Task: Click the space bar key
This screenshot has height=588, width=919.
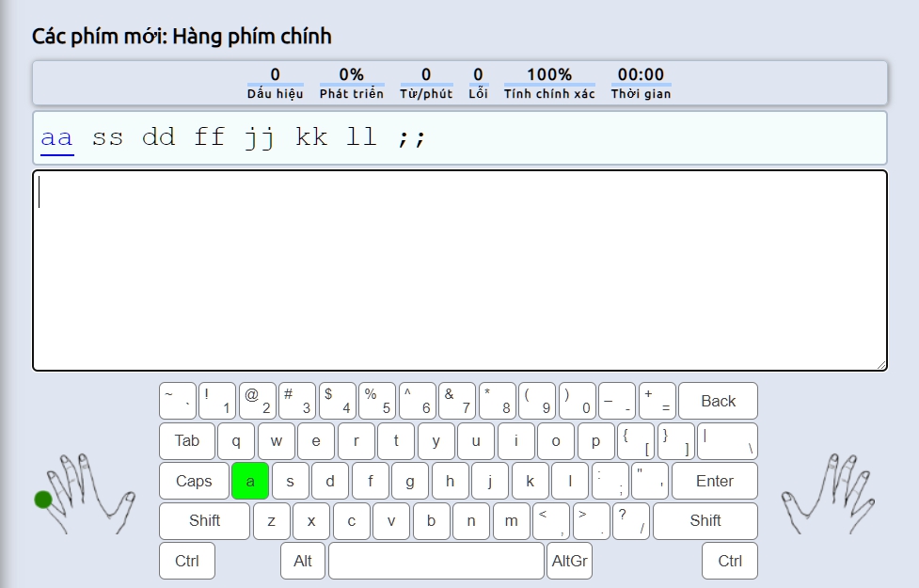Action: 436,561
